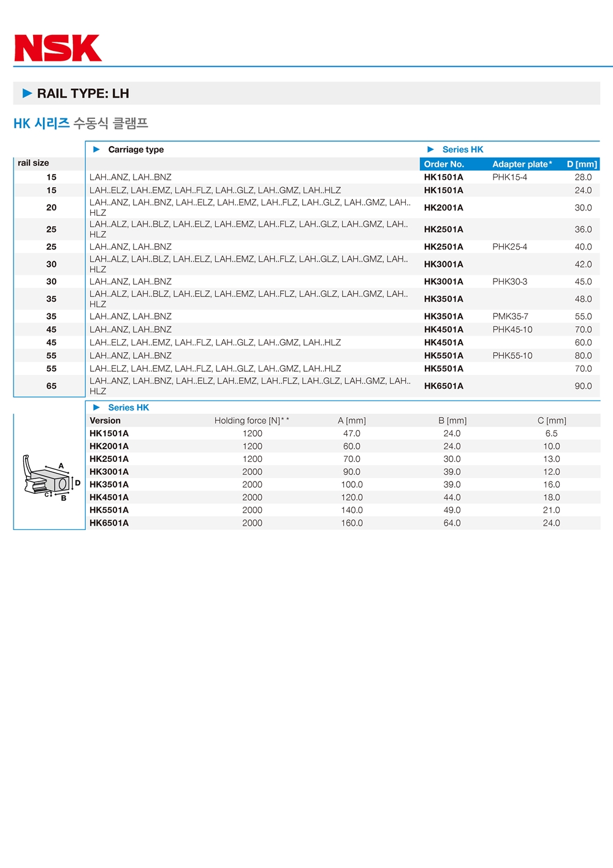Screen dimensions: 613x868
Task: Click the NSK logo
Action: pos(58,48)
